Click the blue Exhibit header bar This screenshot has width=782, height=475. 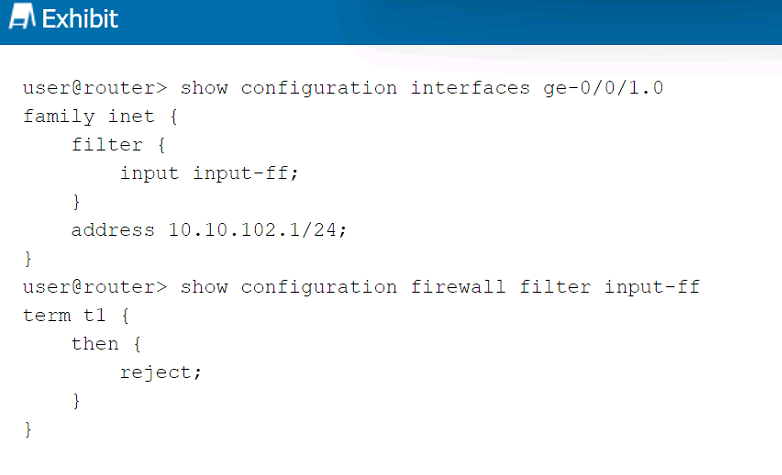[391, 22]
